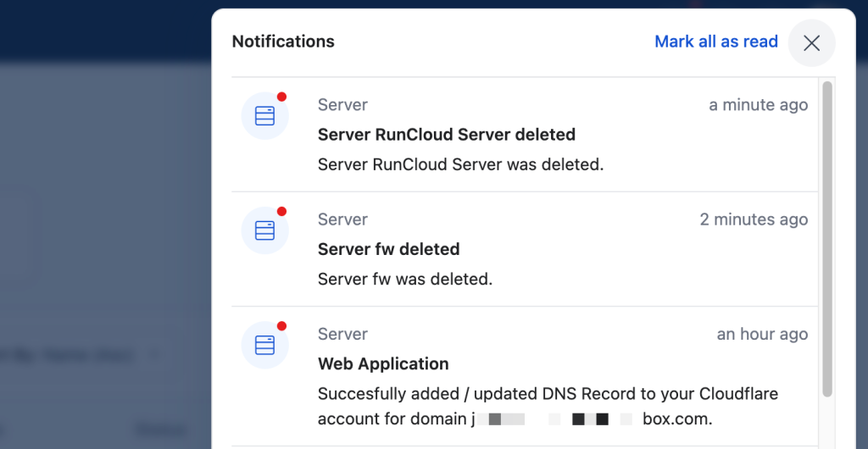
Task: Open the Server fw deleted notification title
Action: [x=388, y=249]
